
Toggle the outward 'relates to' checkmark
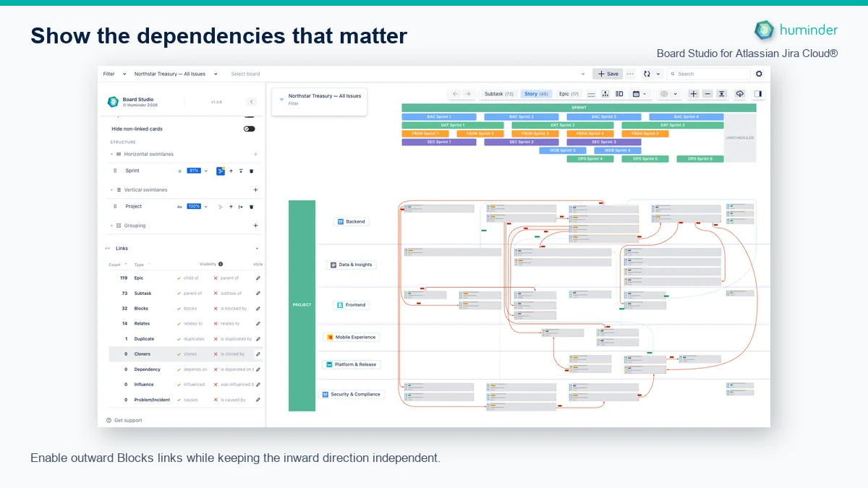pyautogui.click(x=179, y=324)
